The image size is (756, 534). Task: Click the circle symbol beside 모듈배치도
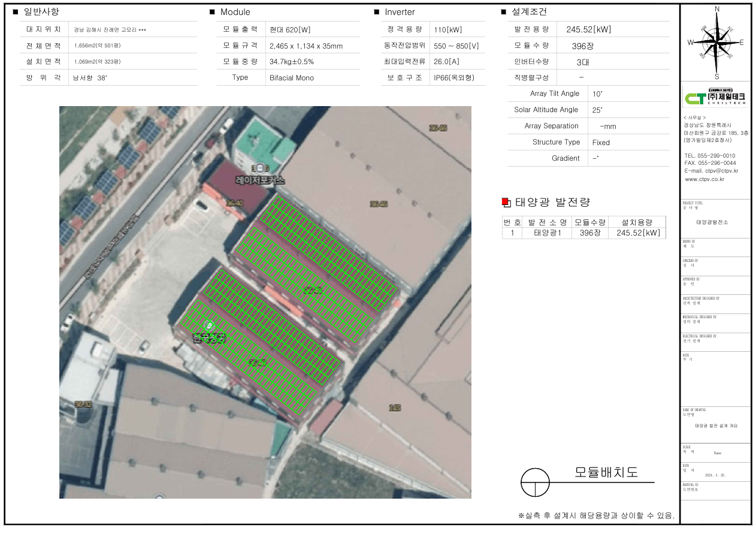(535, 482)
